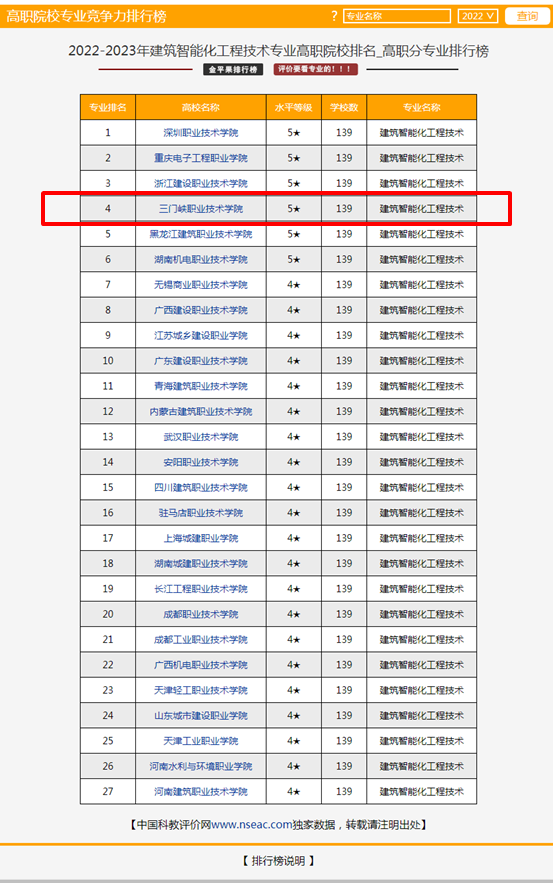Viewport: 553px width, 883px height.
Task: Open 无锡商业职业技术学院 link
Action: [x=200, y=285]
